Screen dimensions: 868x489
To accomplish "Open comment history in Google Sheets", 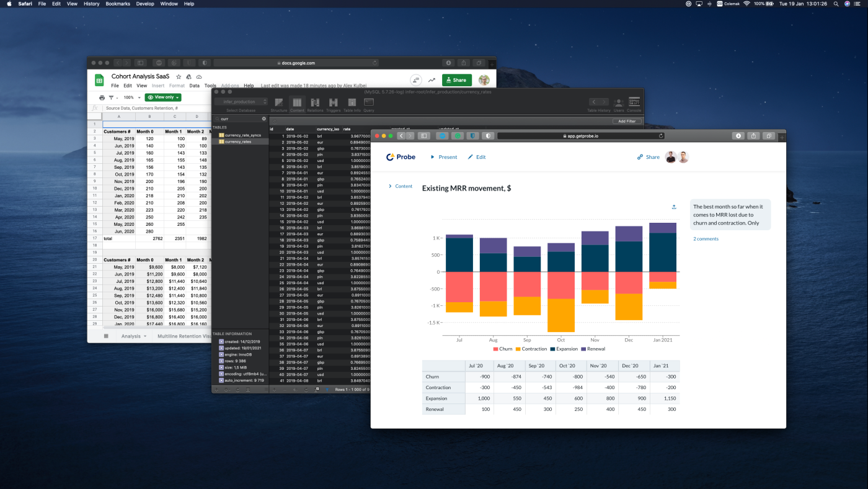I will (x=416, y=80).
